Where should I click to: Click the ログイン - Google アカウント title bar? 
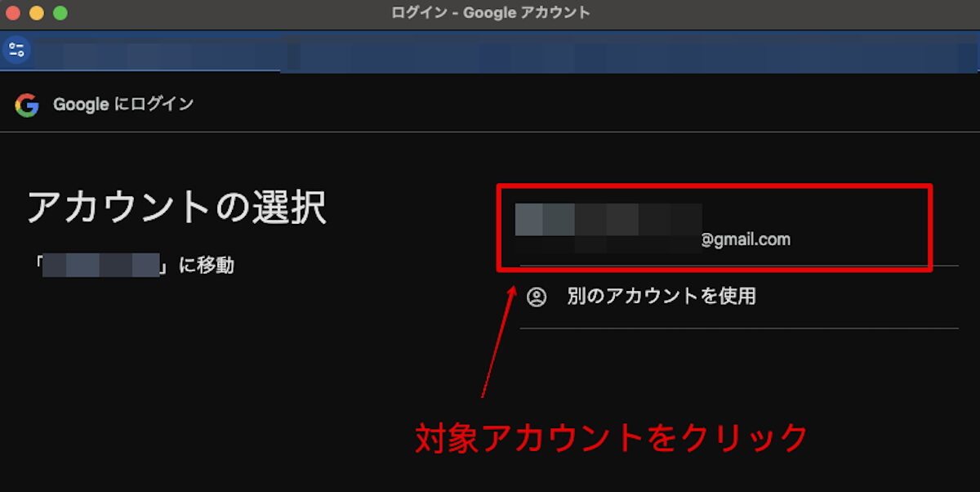click(x=490, y=12)
